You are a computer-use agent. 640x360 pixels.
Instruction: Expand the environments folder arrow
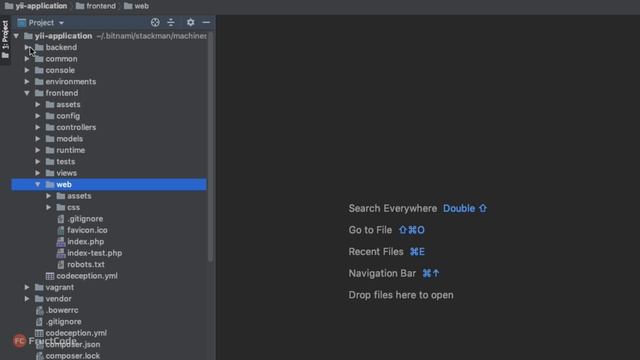pyautogui.click(x=27, y=82)
